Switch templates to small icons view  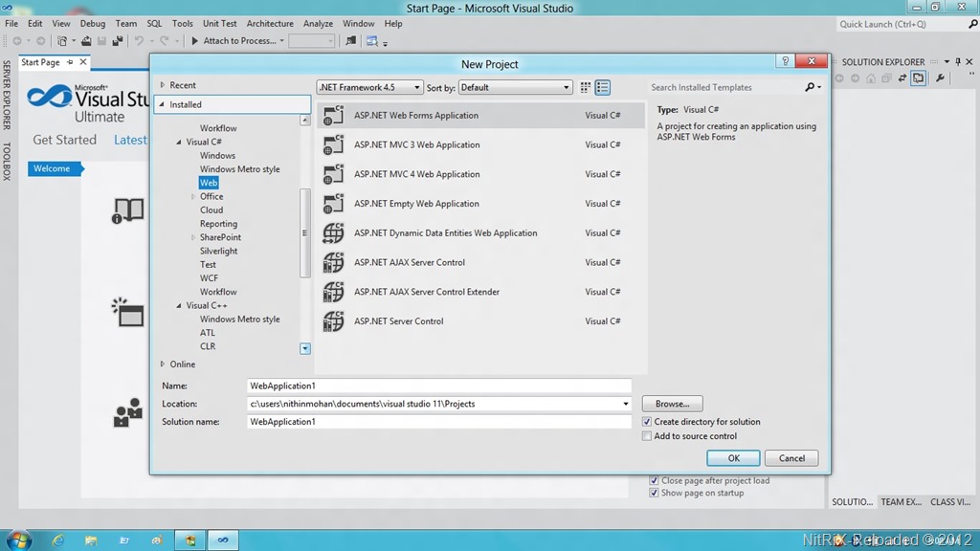click(586, 87)
